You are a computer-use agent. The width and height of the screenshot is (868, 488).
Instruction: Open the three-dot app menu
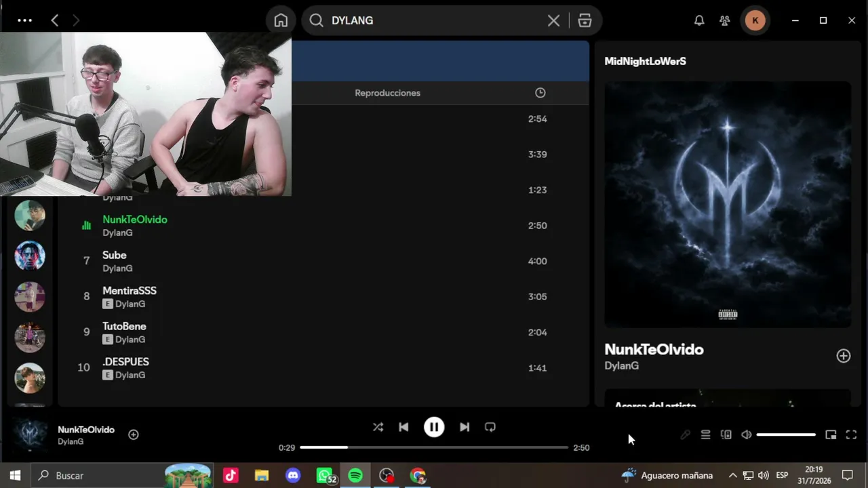(x=24, y=20)
